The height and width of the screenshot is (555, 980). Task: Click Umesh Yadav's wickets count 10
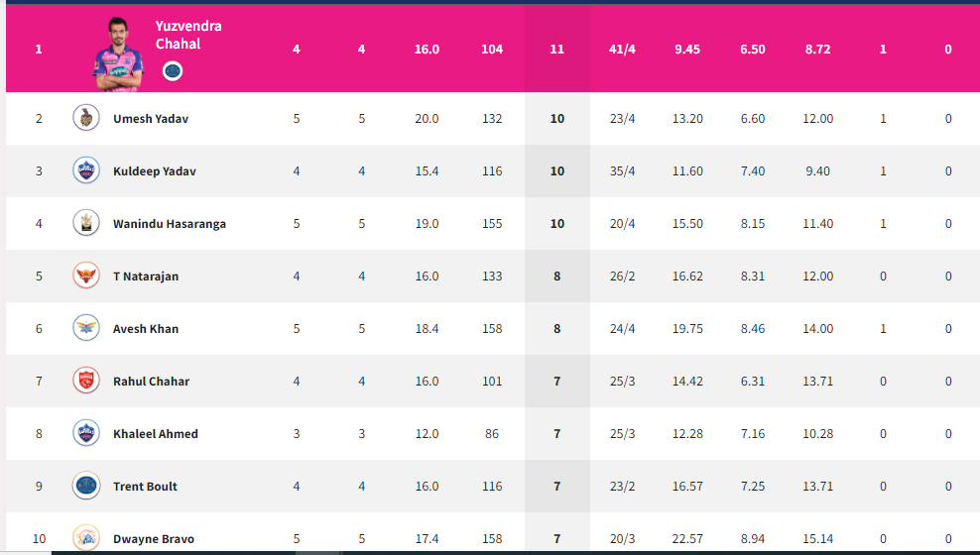click(556, 119)
